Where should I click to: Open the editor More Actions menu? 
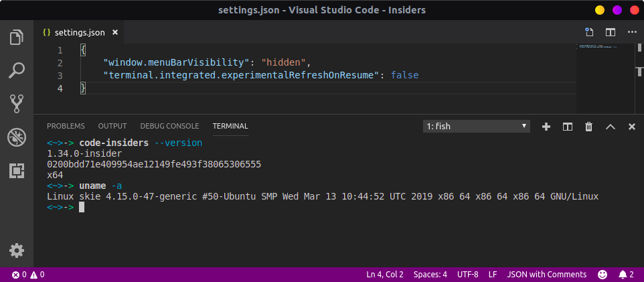632,32
